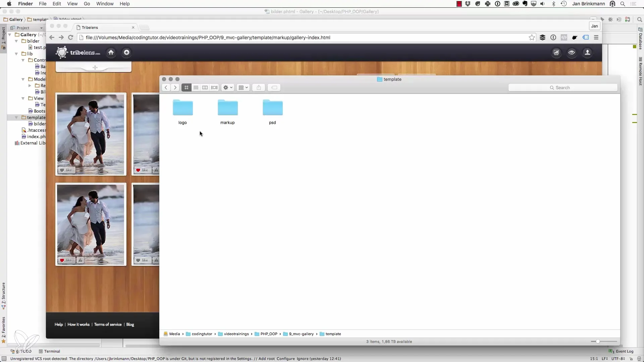This screenshot has width=644, height=362.
Task: Report the bottom-left photo with warning icon
Action: tap(80, 260)
